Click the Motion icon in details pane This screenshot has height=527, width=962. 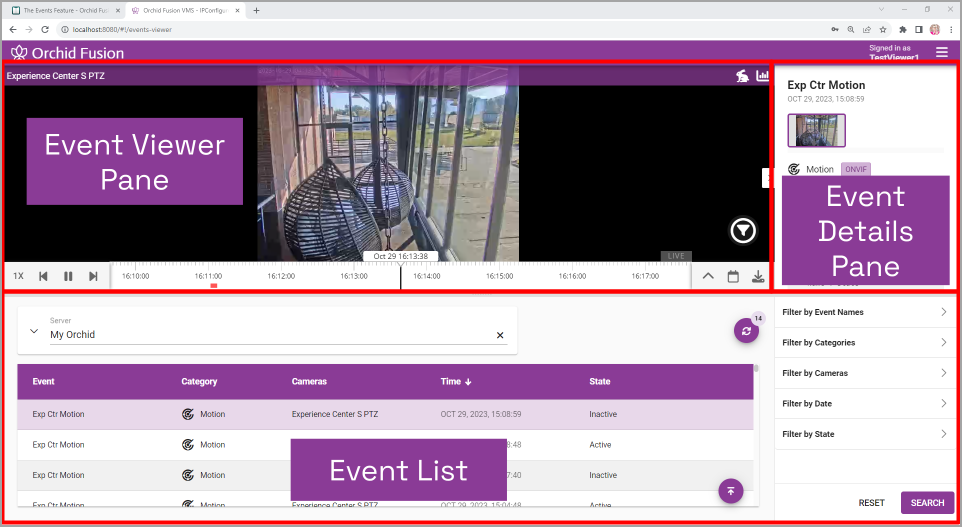794,169
